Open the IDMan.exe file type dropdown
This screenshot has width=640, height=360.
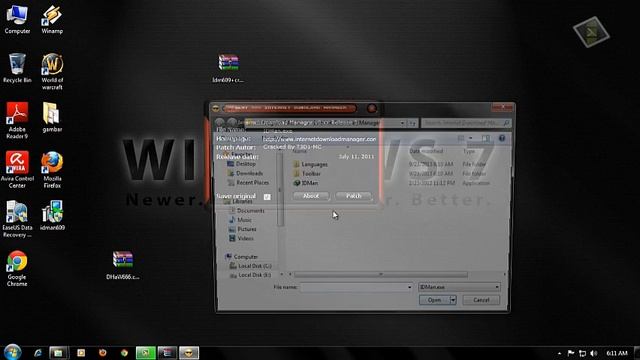459,287
